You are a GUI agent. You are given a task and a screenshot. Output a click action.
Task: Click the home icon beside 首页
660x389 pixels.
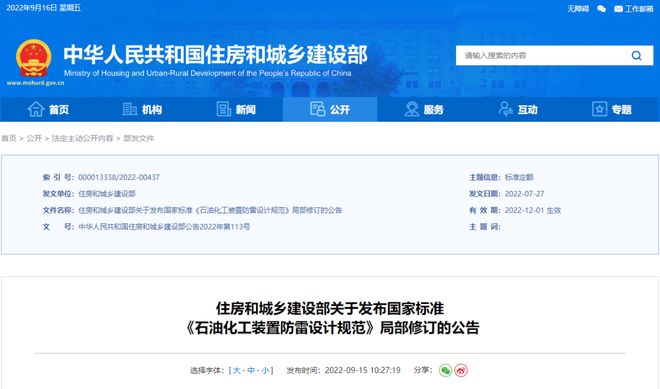point(36,109)
